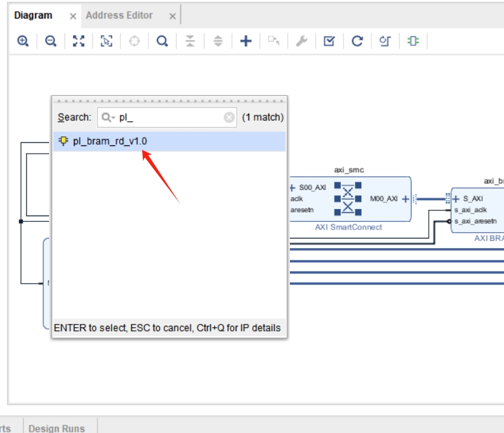Click the '(1 match)' result count

click(263, 117)
